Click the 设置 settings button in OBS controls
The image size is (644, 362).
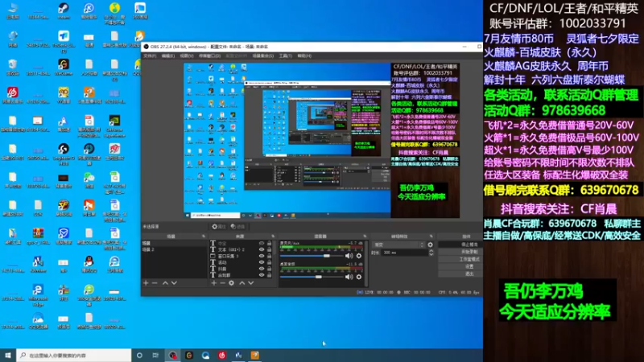tap(460, 266)
